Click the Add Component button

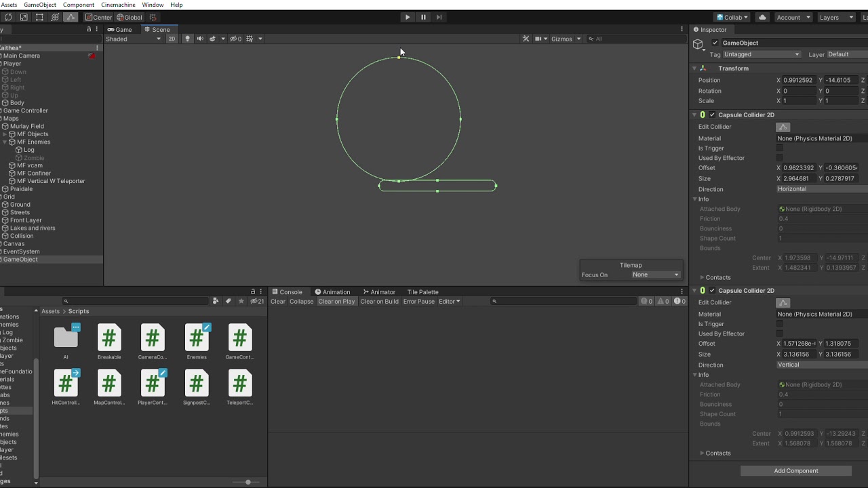pyautogui.click(x=795, y=470)
